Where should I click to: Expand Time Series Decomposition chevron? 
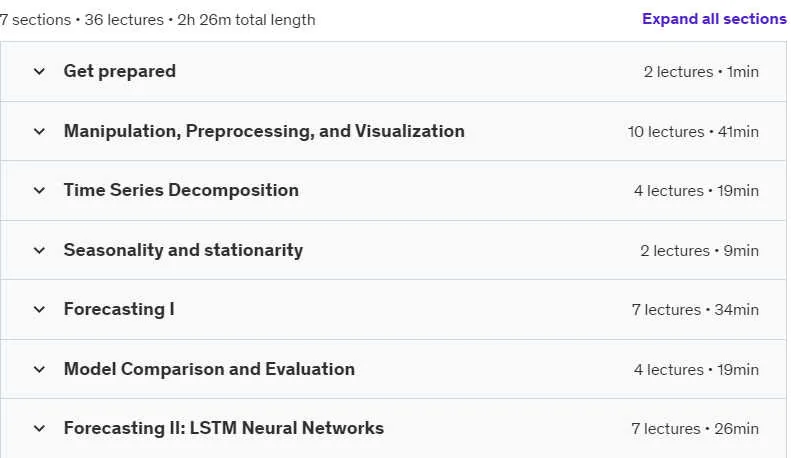point(39,191)
